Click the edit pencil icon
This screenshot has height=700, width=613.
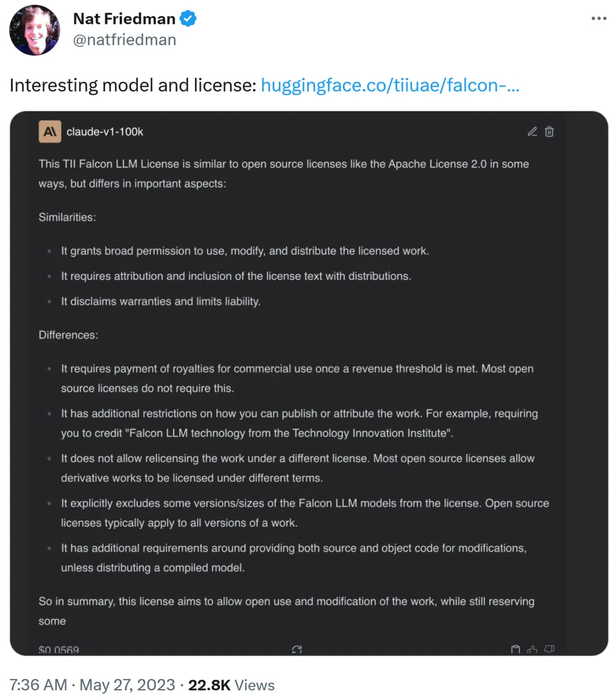tap(532, 132)
